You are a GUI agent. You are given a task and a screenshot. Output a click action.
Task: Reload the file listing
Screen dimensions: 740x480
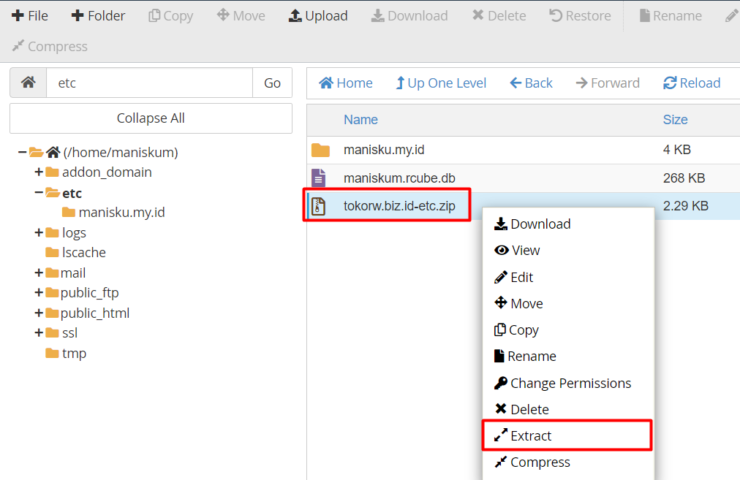692,83
